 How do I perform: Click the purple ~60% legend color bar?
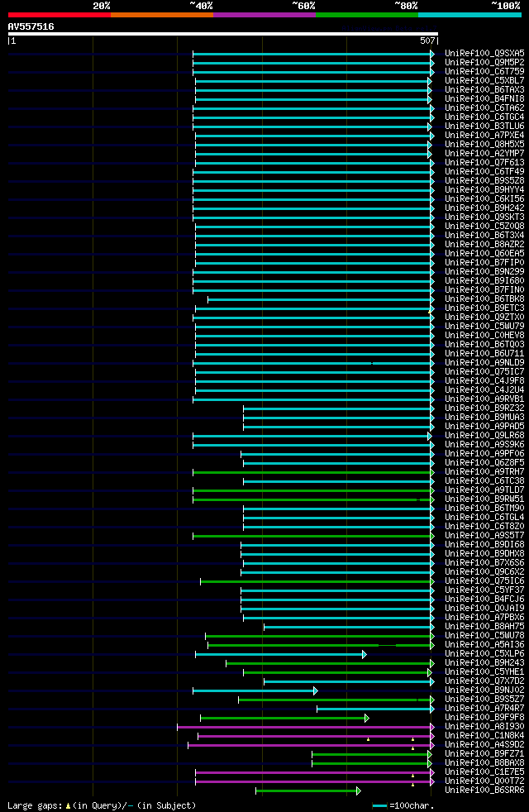coord(264,15)
